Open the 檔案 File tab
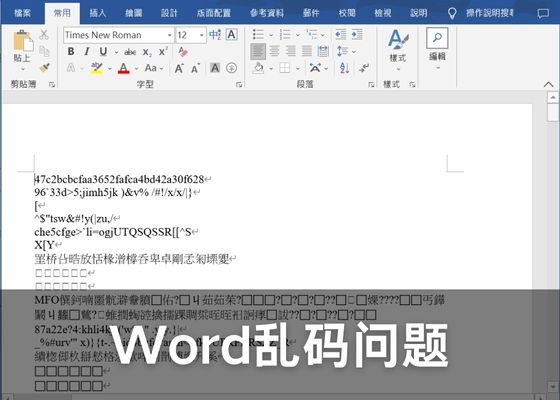Screen dimensions: 560x400 point(22,13)
